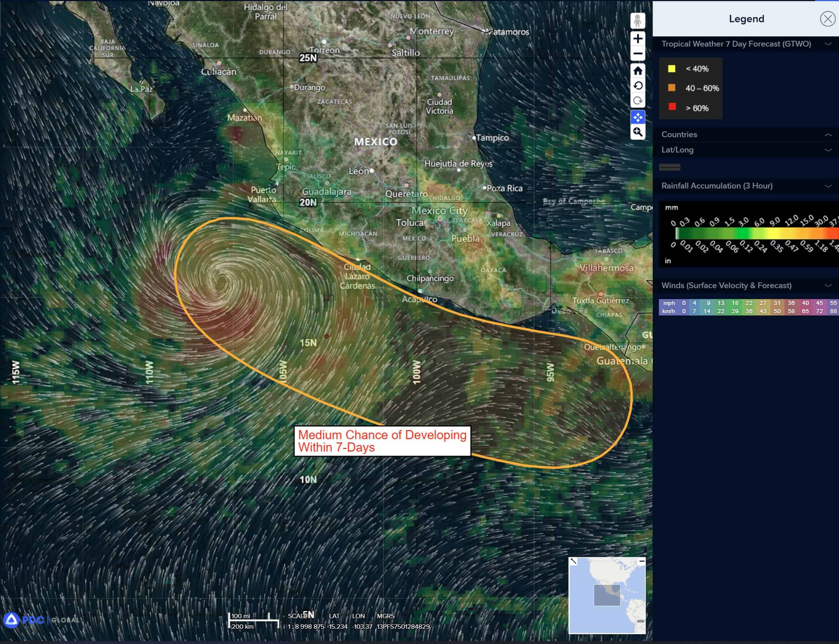Zoom out using the minus button
Screen dimensions: 839x644
[x=637, y=54]
